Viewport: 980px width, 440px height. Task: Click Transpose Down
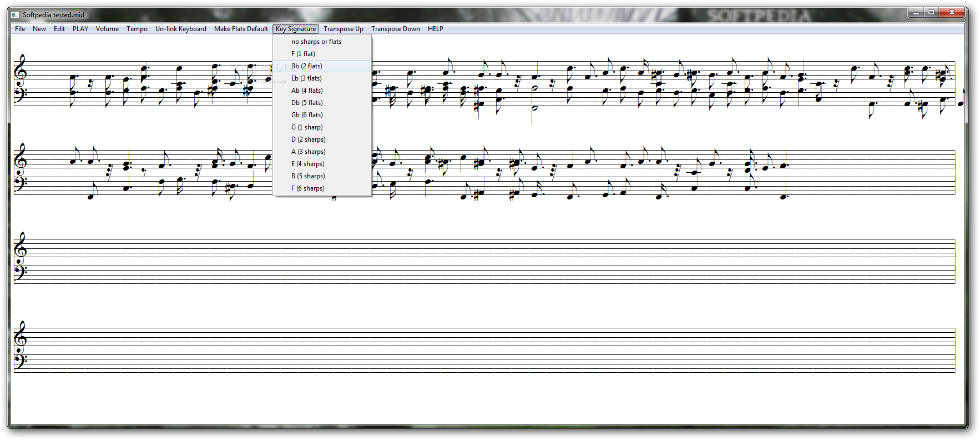[x=396, y=29]
